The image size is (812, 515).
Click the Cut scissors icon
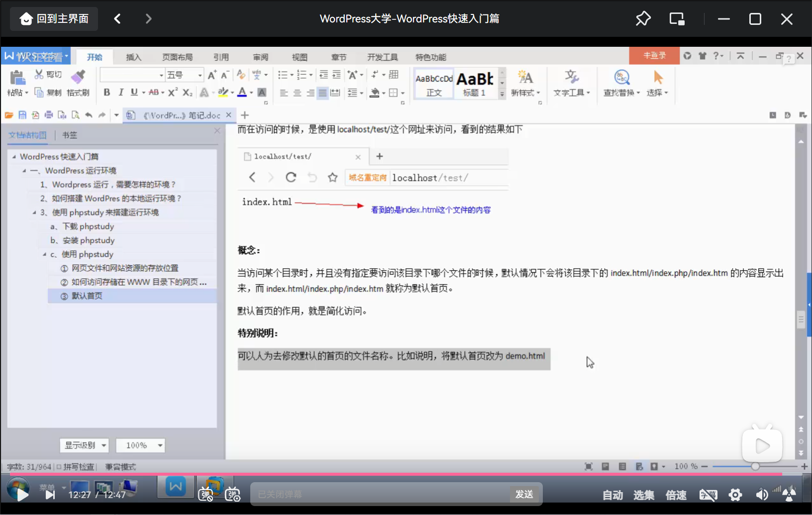tap(39, 75)
